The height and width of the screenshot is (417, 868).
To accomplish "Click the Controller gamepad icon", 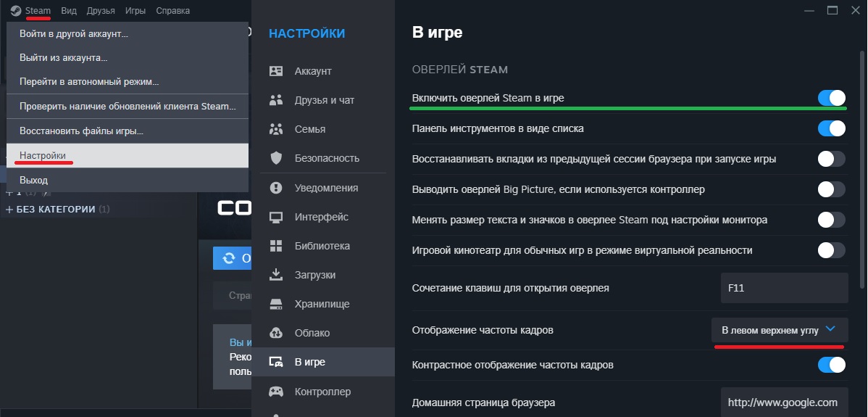I will click(x=275, y=392).
